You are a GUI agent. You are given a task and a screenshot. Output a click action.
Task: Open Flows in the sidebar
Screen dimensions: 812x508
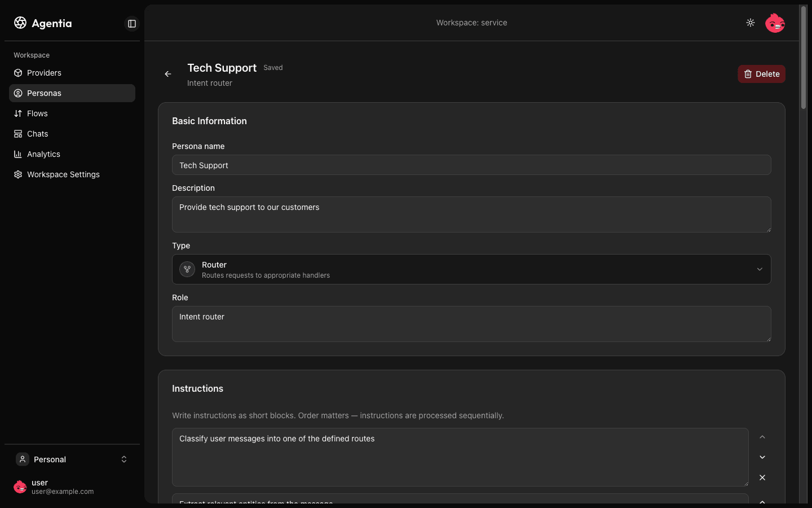72,113
